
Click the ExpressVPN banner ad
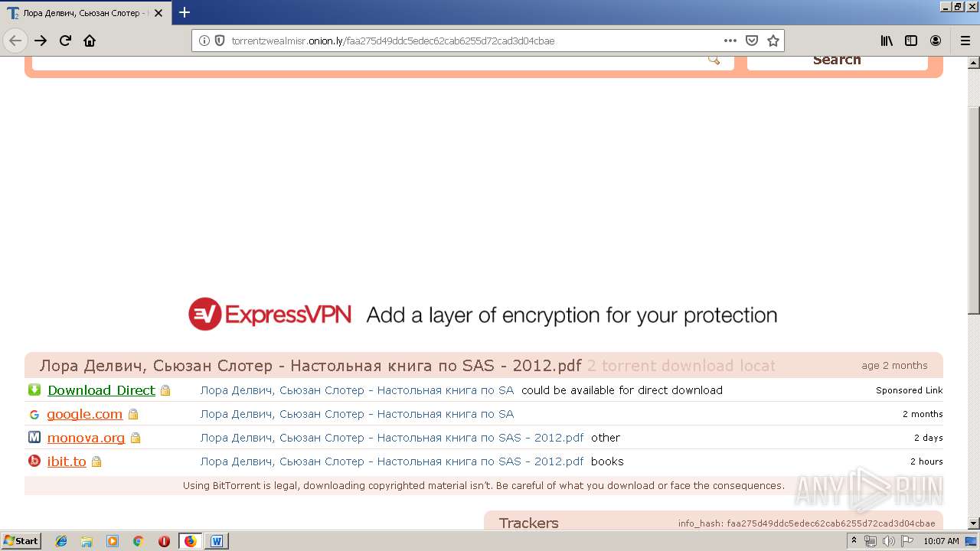pos(483,315)
